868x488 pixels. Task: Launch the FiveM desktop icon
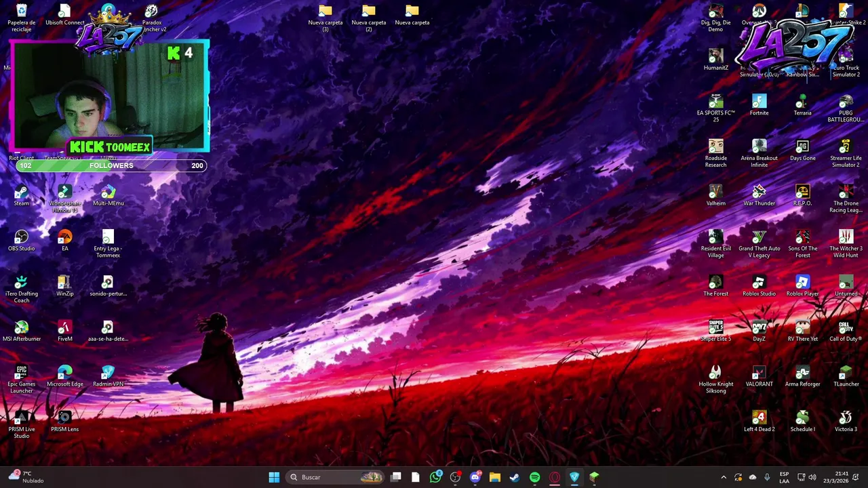coord(65,331)
